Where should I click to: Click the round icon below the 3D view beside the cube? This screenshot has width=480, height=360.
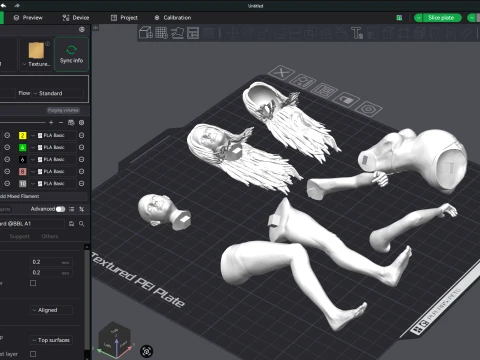[147, 351]
